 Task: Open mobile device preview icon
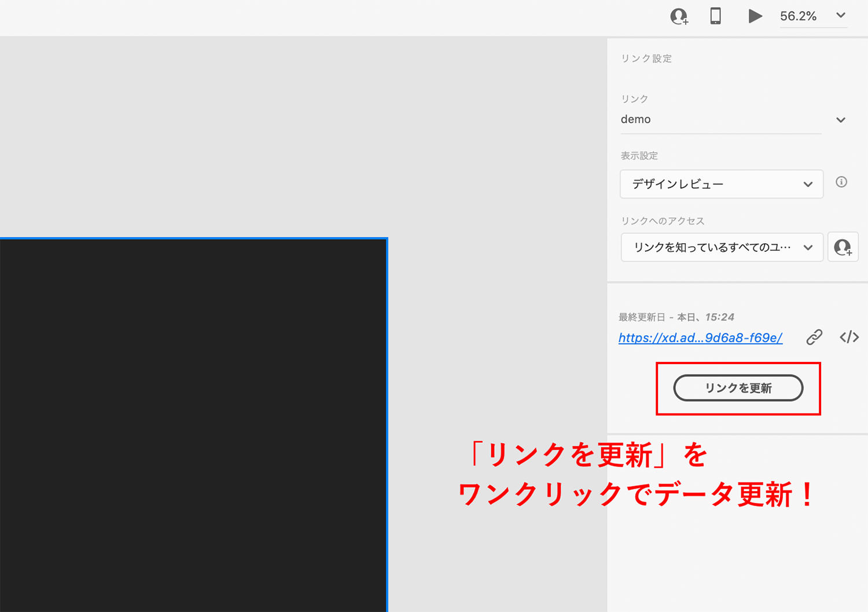point(716,16)
